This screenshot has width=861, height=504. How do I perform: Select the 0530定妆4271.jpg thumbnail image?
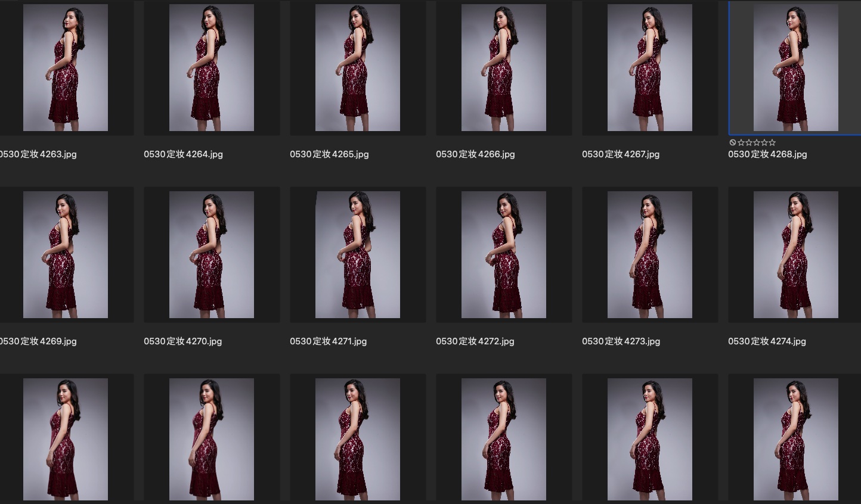coord(358,254)
